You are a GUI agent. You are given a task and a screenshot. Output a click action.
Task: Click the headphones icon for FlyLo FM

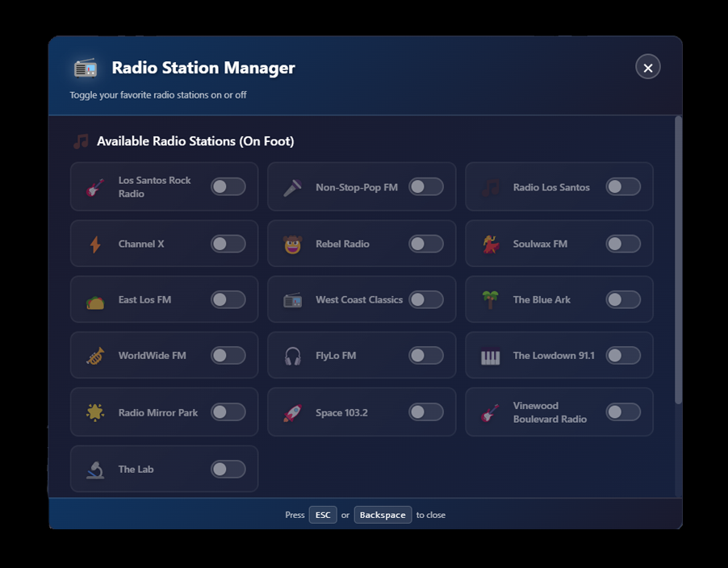[294, 355]
